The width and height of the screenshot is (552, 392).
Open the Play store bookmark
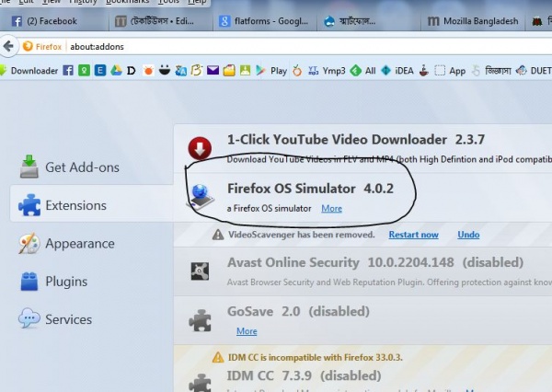coord(271,71)
